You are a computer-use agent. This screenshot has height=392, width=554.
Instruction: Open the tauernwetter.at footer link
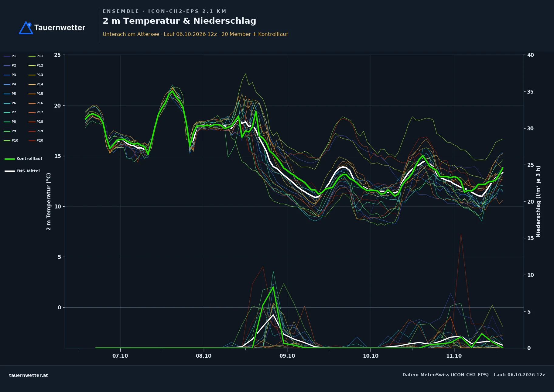point(29,375)
